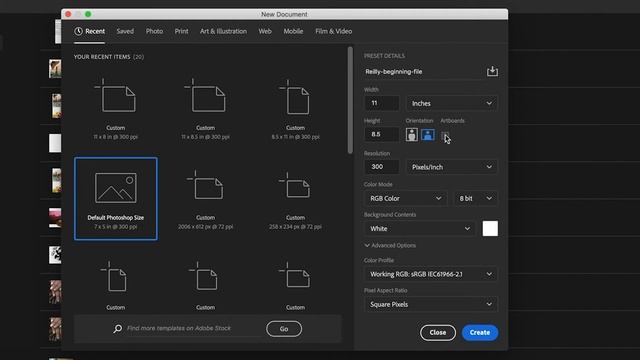This screenshot has width=640, height=360.
Task: Click the clock icon on Recent tab
Action: tap(78, 31)
